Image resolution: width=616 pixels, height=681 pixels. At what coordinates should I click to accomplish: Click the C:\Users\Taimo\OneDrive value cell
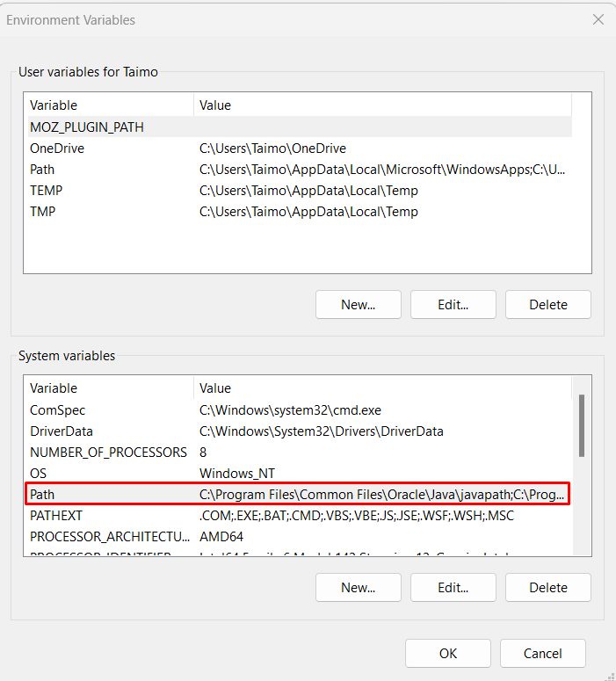point(272,149)
